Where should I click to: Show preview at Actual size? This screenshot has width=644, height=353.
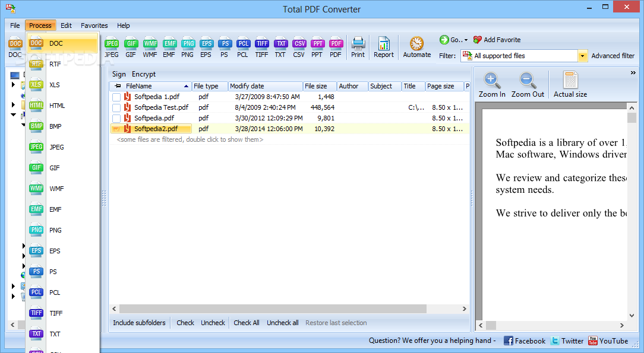(570, 85)
